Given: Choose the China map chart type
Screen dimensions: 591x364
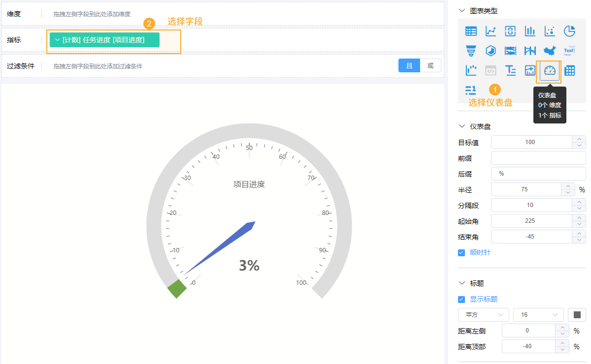Looking at the screenshot, I should [550, 50].
